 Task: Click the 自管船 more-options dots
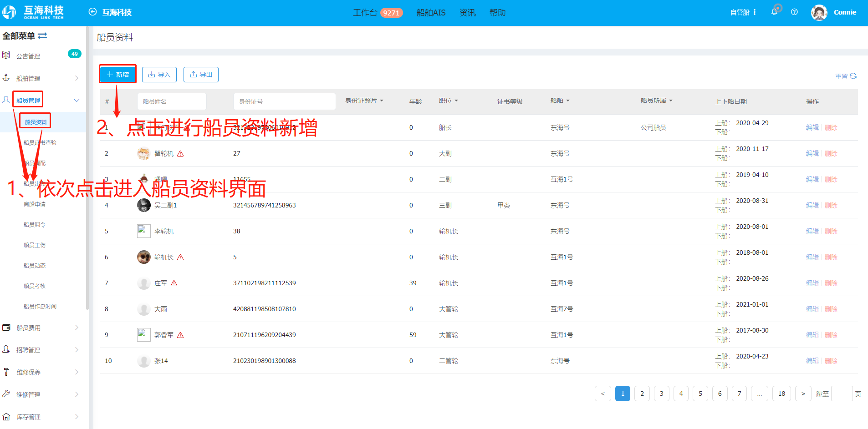755,12
